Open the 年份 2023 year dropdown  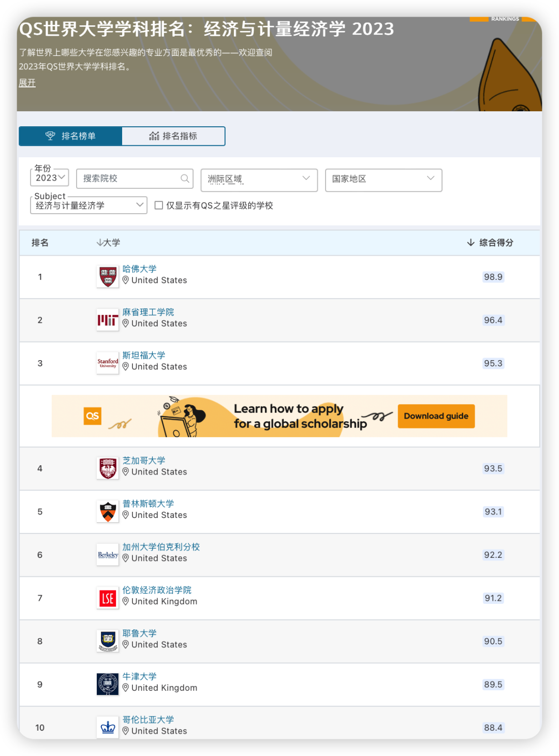(50, 177)
